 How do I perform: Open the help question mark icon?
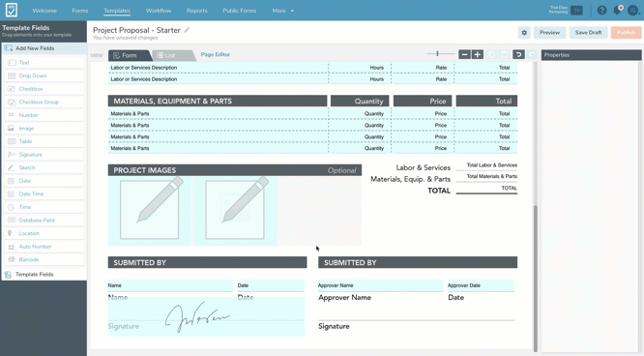pyautogui.click(x=601, y=11)
